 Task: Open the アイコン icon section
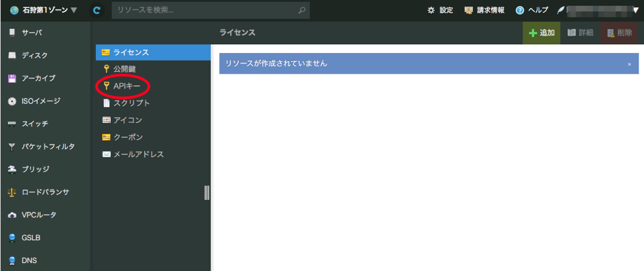coord(127,120)
